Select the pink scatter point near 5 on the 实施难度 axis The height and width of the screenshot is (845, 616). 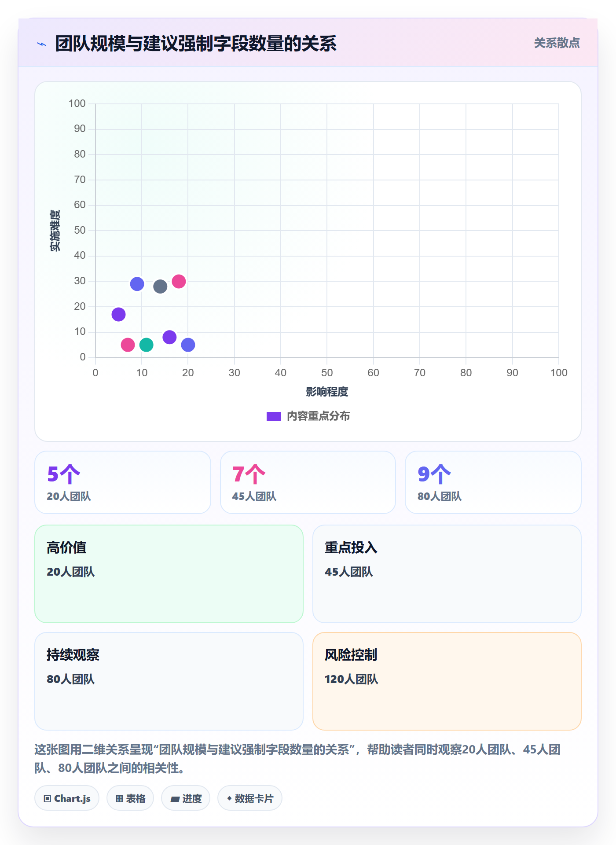pyautogui.click(x=128, y=345)
